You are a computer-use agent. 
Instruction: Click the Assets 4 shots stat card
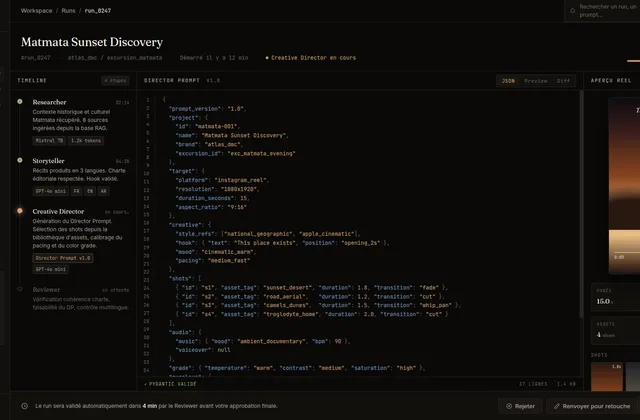[x=616, y=331]
